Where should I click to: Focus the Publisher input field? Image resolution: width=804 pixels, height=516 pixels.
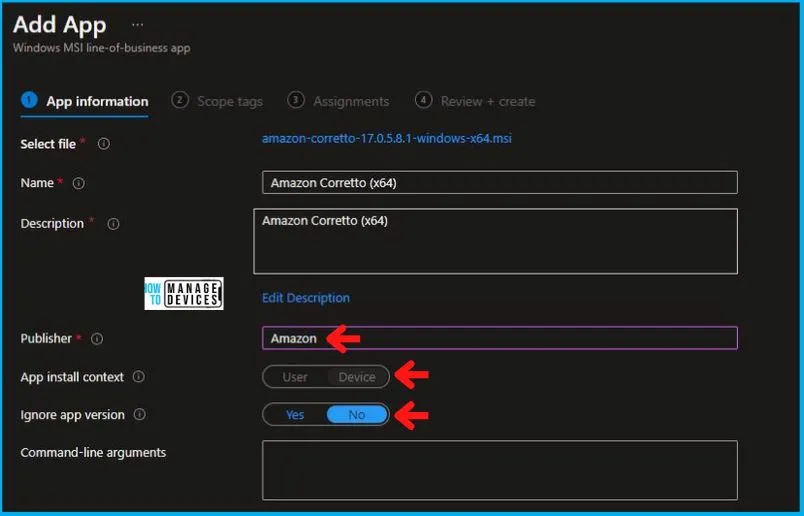[x=500, y=338]
